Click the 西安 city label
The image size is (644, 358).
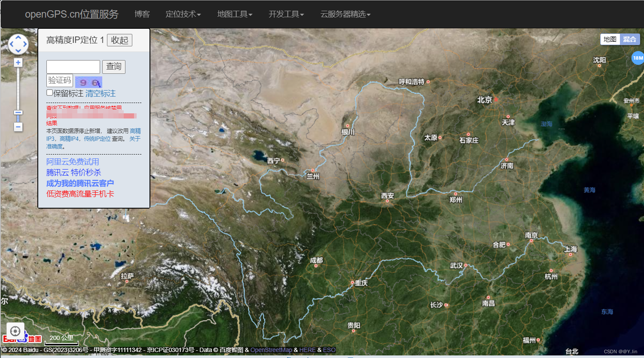pos(388,196)
